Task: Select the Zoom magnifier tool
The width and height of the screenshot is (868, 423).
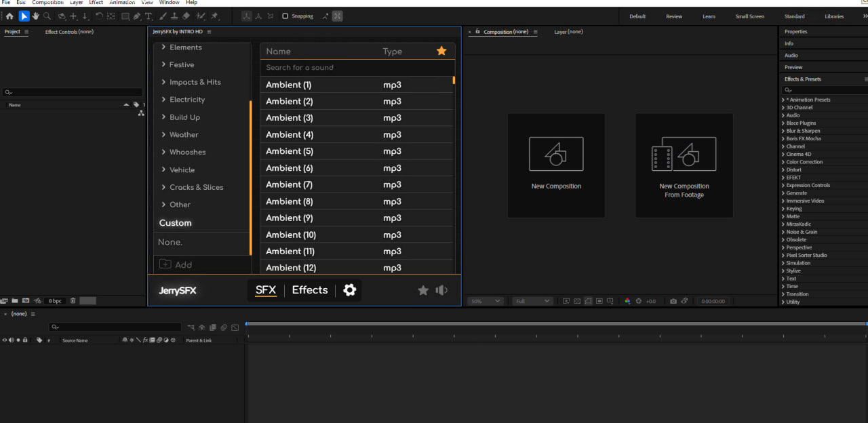Action: pos(47,16)
